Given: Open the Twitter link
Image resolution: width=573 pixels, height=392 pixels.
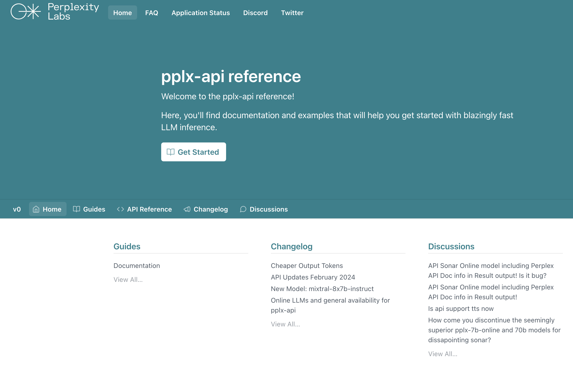Looking at the screenshot, I should (292, 13).
